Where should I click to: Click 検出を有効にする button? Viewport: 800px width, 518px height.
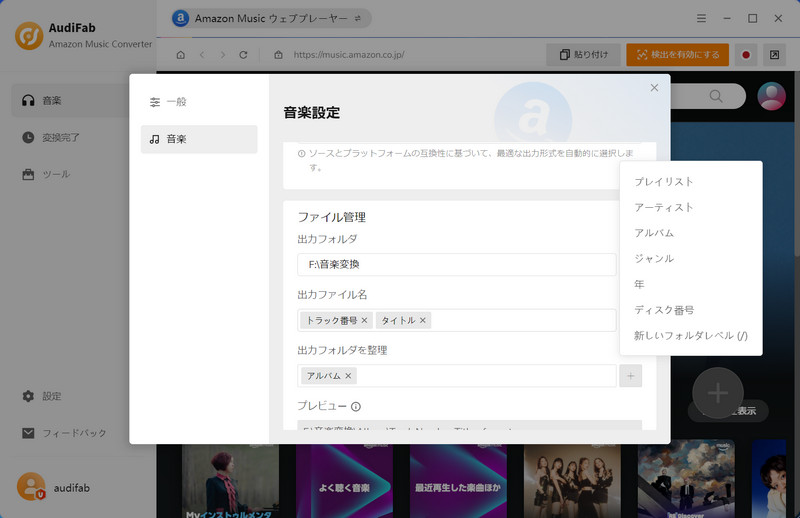pyautogui.click(x=678, y=55)
